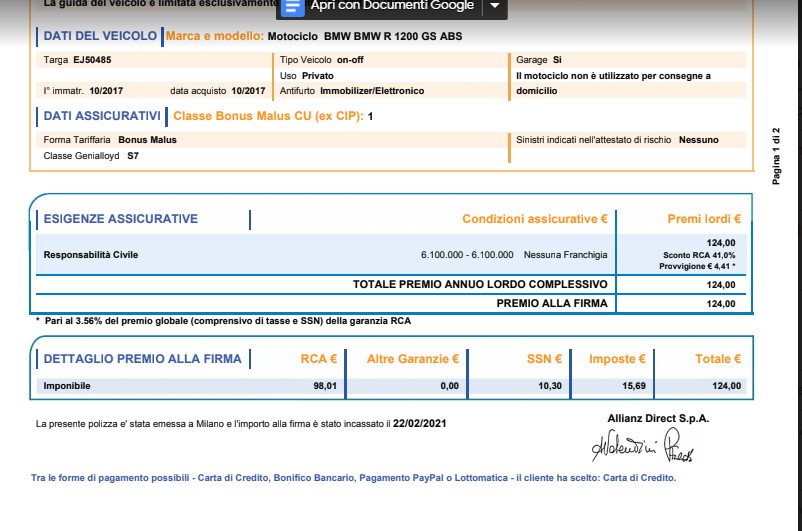Screen dimensions: 802x531
Task: Click 'Provvigione € 4,41 *' text
Action: 697,267
